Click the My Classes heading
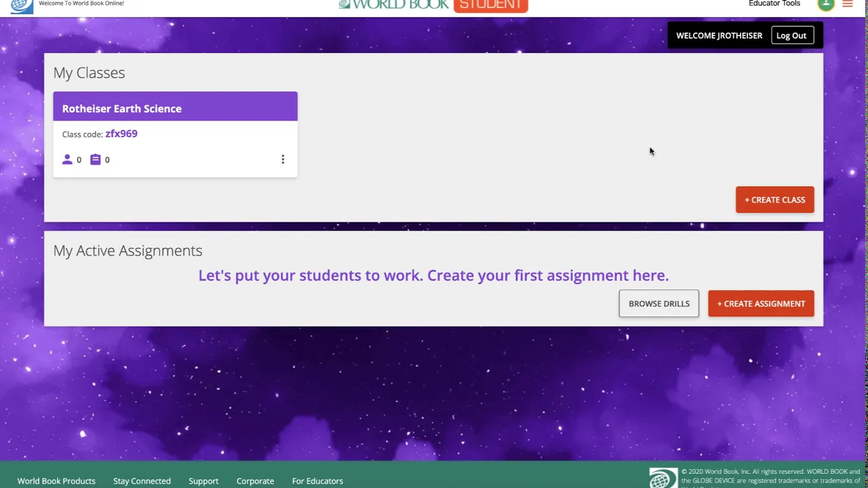The image size is (868, 488). (x=89, y=73)
